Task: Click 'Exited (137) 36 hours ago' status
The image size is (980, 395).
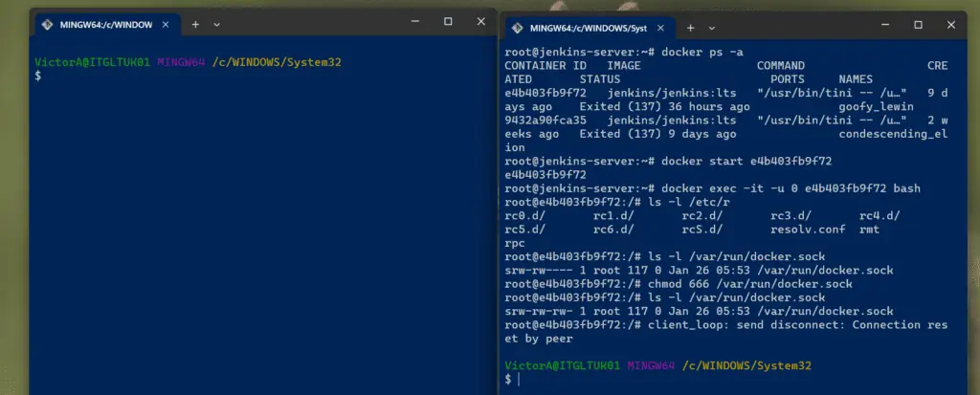Action: pyautogui.click(x=664, y=106)
